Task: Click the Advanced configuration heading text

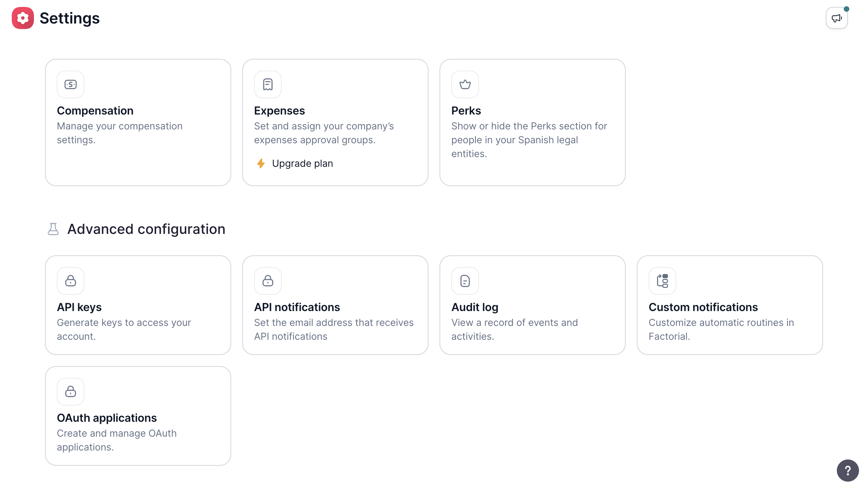Action: coord(146,229)
